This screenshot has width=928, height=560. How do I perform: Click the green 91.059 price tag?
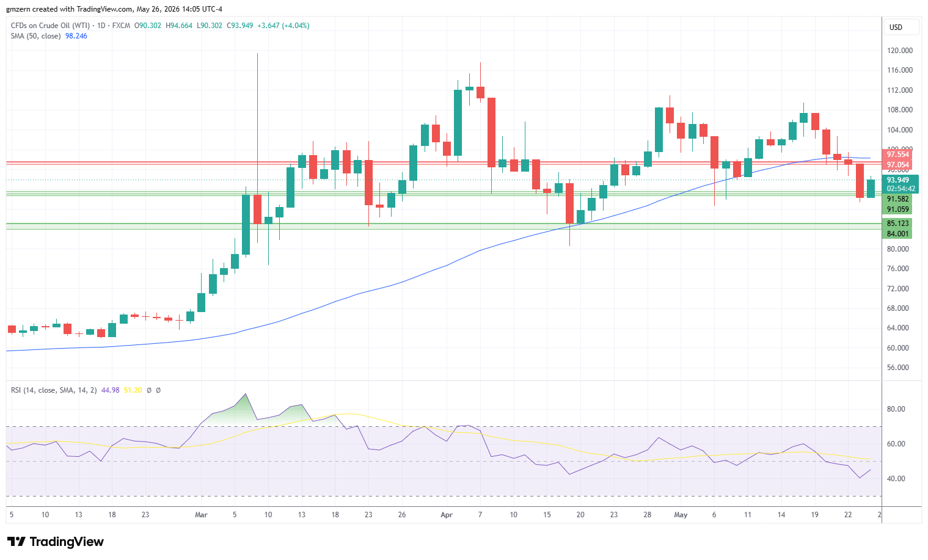pos(898,209)
